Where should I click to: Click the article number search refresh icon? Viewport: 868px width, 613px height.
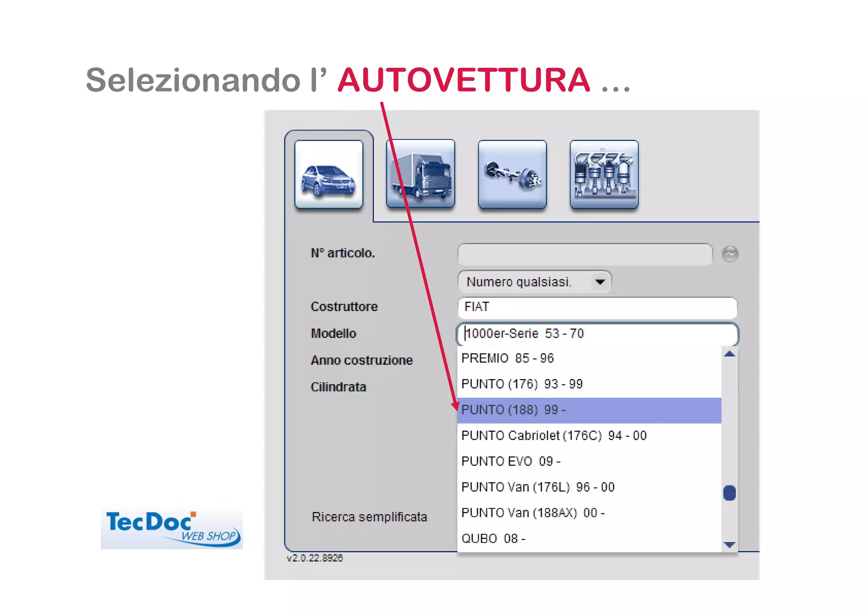tap(730, 254)
